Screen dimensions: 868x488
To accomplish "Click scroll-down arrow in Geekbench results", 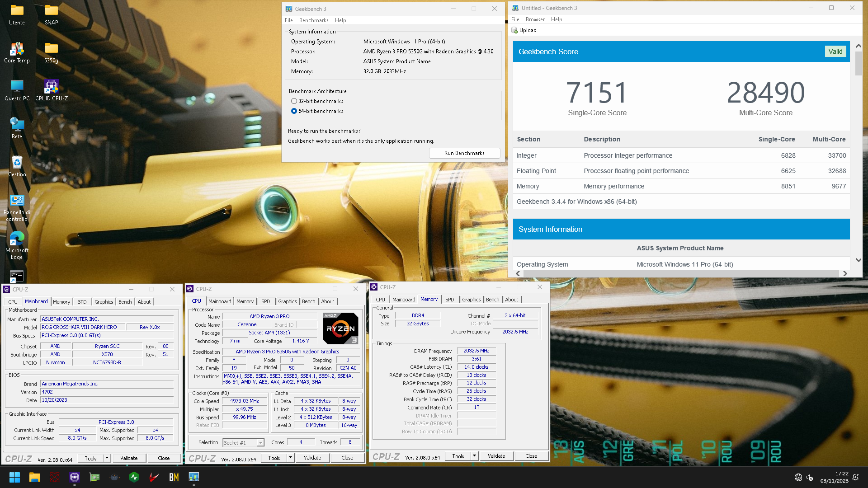I will pyautogui.click(x=859, y=260).
